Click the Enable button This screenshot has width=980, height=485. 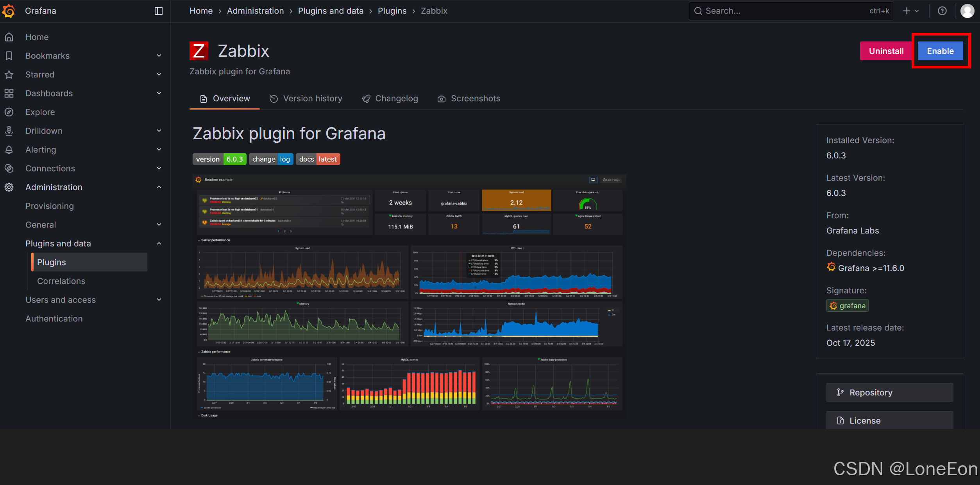pos(941,50)
